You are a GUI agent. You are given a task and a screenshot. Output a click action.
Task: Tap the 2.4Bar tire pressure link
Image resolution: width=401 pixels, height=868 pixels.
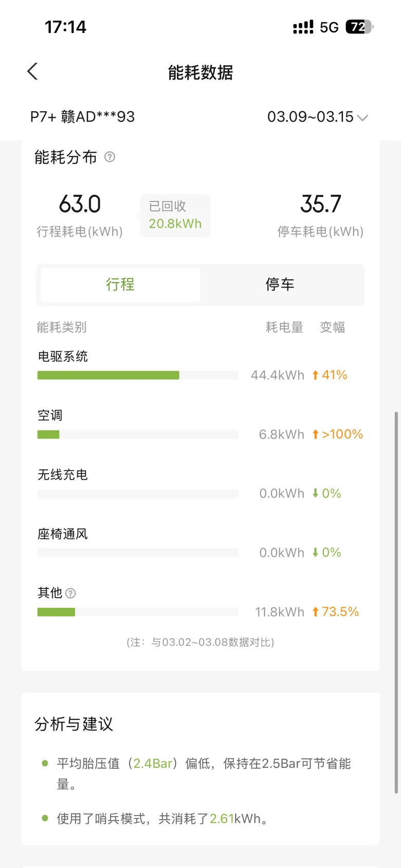153,764
